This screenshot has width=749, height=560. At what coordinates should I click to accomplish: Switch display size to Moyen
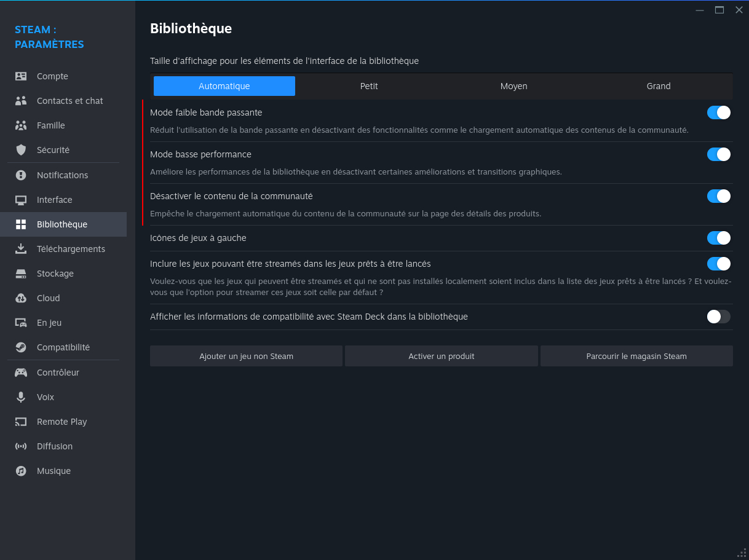click(x=514, y=86)
